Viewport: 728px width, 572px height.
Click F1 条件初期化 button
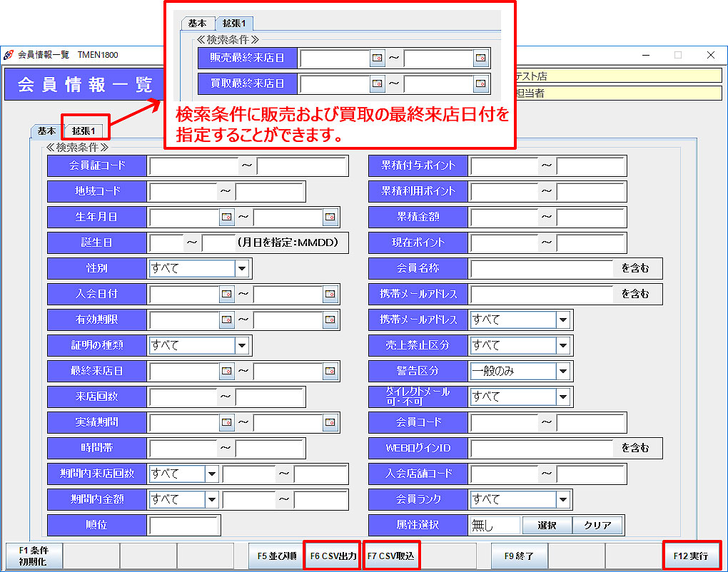(x=33, y=556)
